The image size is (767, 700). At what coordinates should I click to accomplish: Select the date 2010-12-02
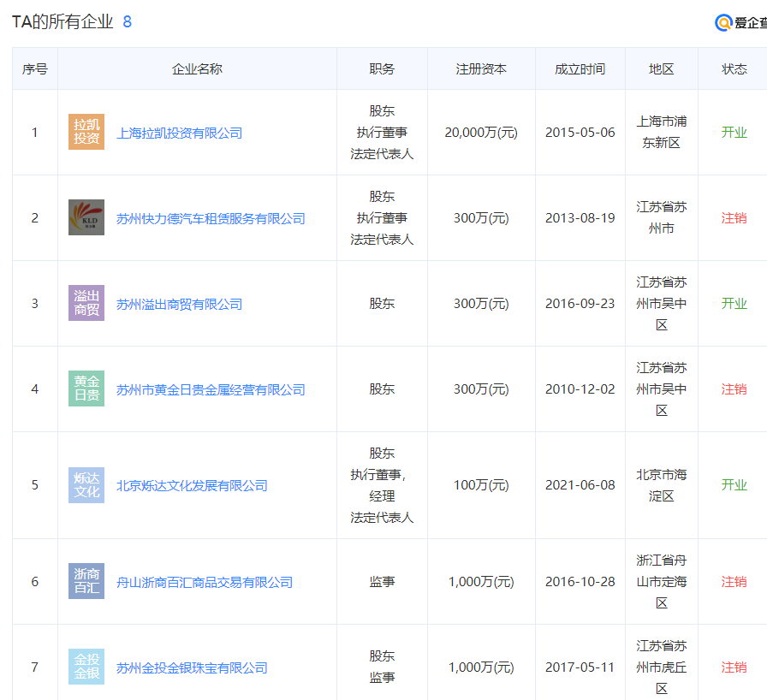tap(580, 389)
